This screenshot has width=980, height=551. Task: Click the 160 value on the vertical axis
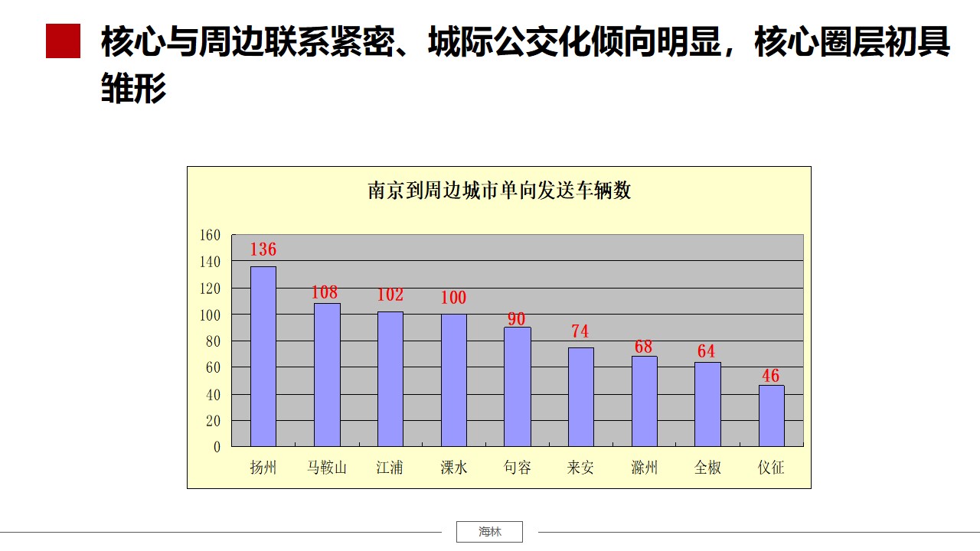[x=210, y=235]
